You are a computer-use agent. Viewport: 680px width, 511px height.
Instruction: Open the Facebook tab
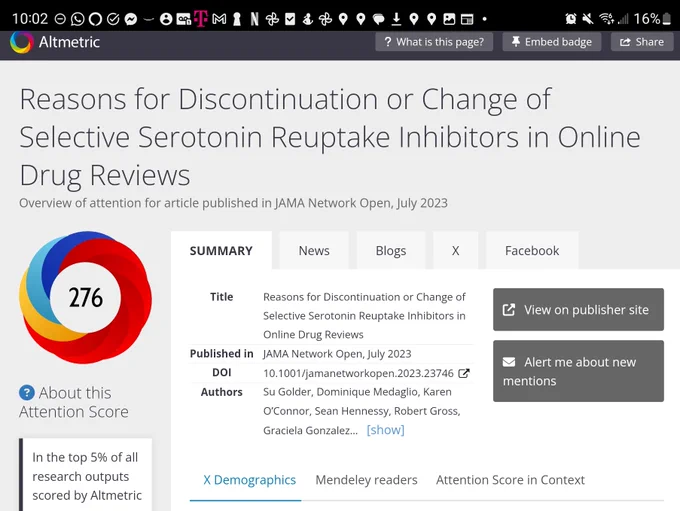pyautogui.click(x=532, y=251)
